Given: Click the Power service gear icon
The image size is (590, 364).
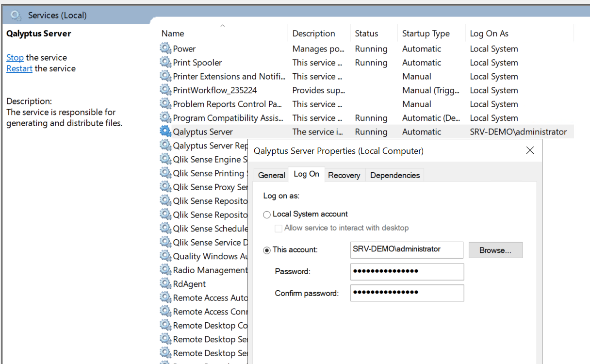Looking at the screenshot, I should pyautogui.click(x=165, y=49).
